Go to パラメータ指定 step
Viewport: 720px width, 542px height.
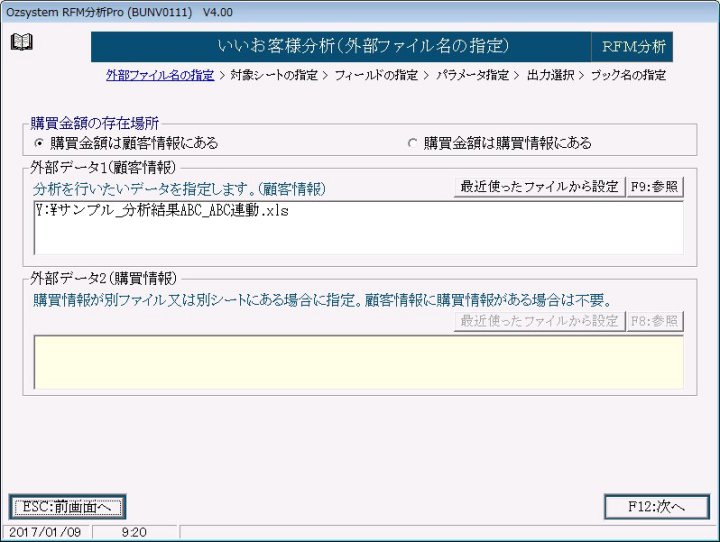click(472, 75)
